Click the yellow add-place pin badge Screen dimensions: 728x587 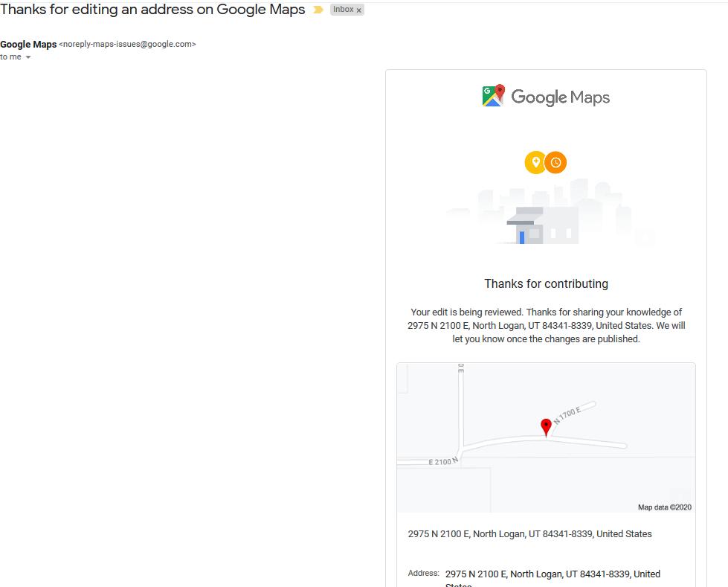click(535, 162)
